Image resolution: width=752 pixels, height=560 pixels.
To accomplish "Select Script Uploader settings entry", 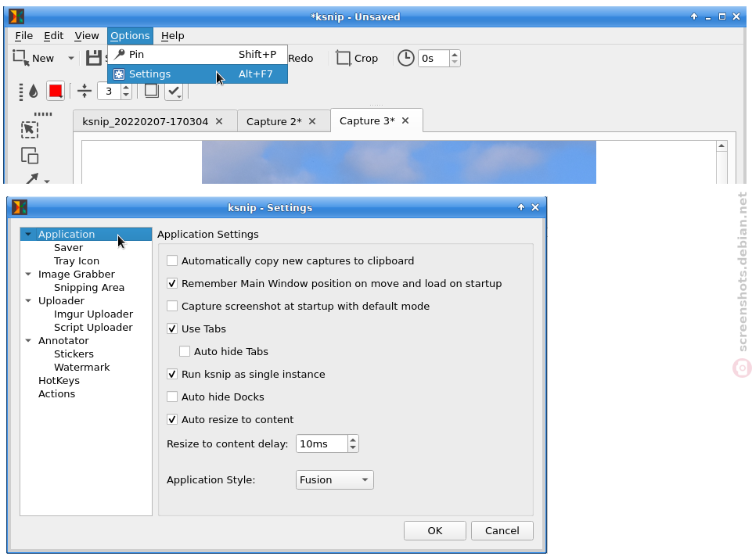I will [94, 328].
